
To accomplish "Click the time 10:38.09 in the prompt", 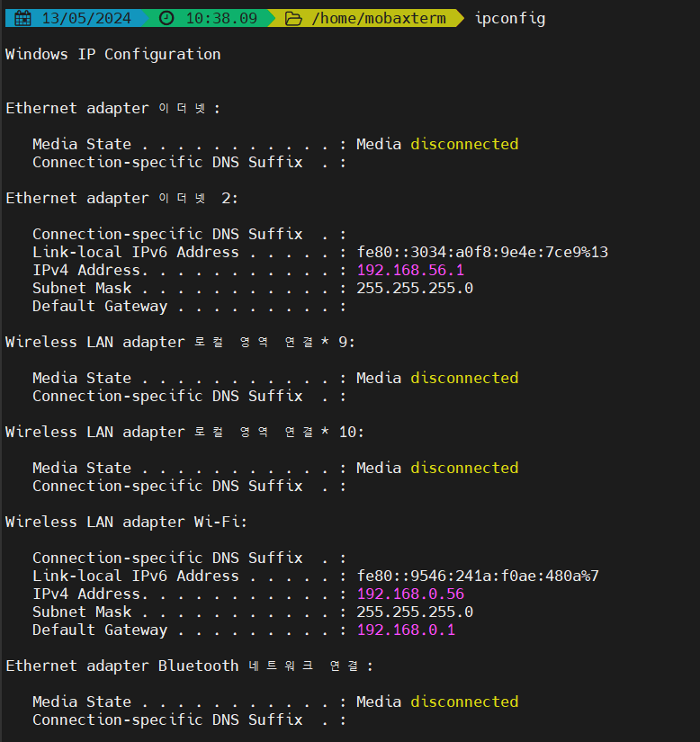I will 221,18.
